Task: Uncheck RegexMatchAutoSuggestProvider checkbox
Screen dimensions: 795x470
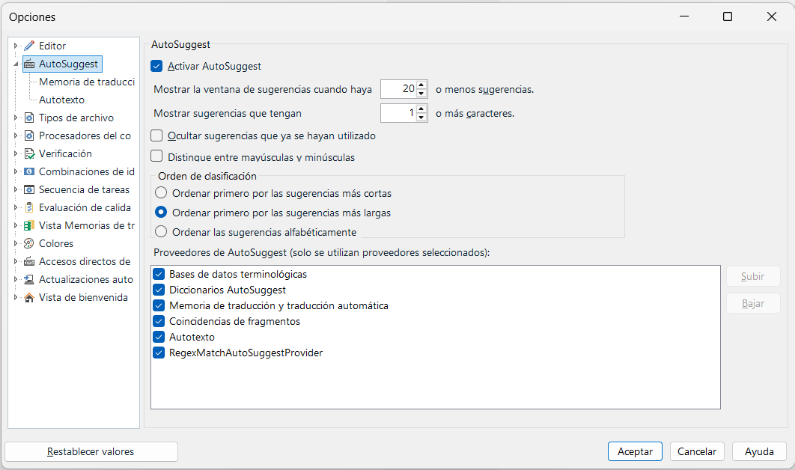Action: tap(159, 353)
